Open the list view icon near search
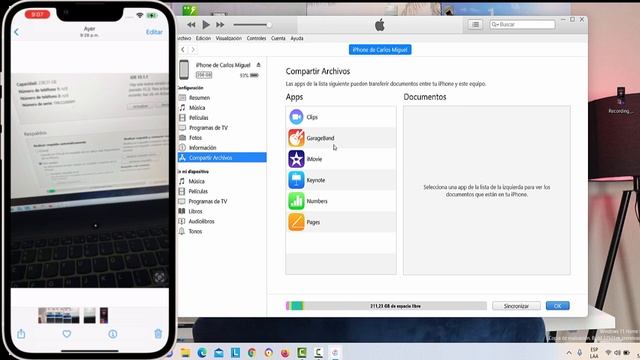 tap(476, 24)
